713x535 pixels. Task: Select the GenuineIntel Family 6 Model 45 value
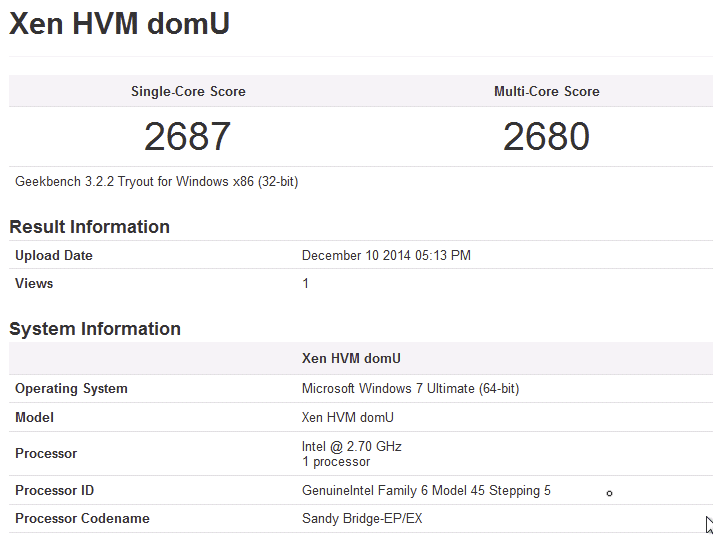[x=426, y=491]
